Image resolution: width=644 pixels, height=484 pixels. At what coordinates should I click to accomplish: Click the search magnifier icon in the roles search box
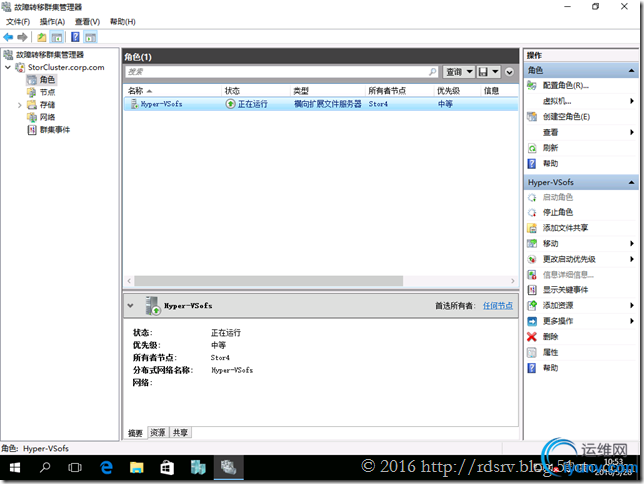point(432,72)
